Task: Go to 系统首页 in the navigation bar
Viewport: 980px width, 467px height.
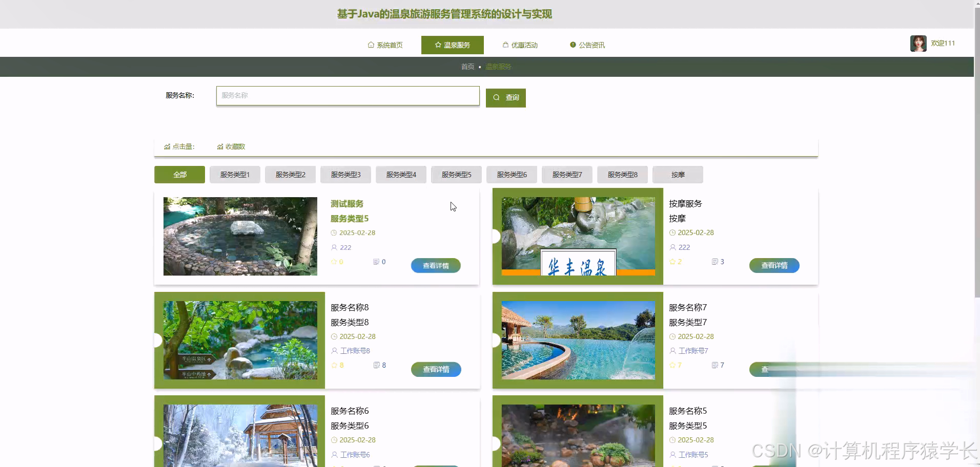Action: 385,45
